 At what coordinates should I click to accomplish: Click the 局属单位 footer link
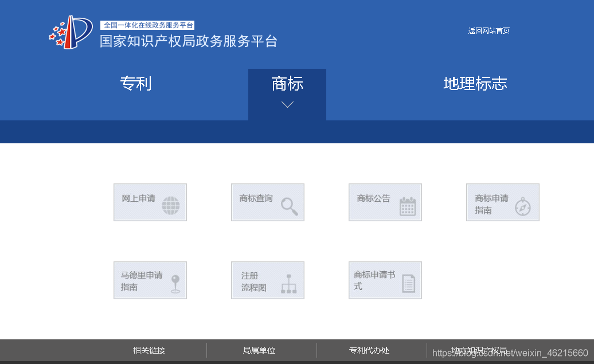tap(259, 350)
